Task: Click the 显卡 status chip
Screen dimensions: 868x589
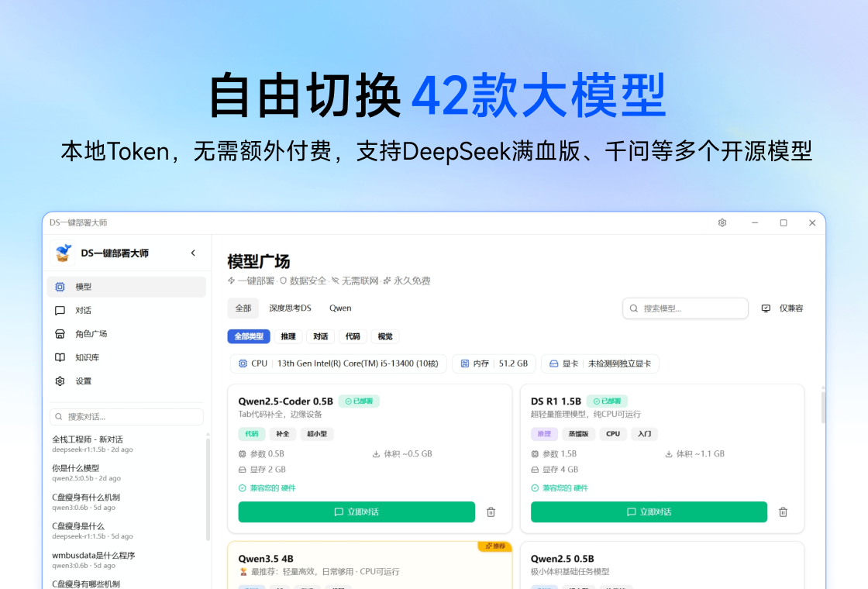Action: click(600, 363)
